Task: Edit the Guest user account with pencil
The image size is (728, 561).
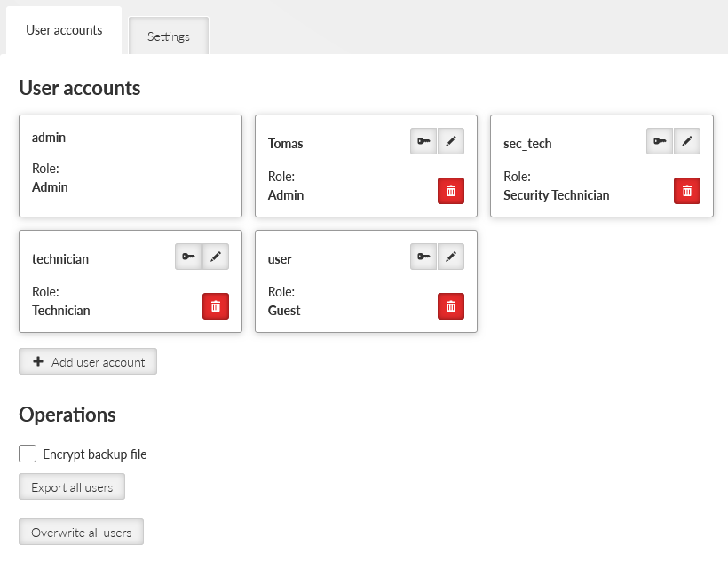Action: (451, 257)
